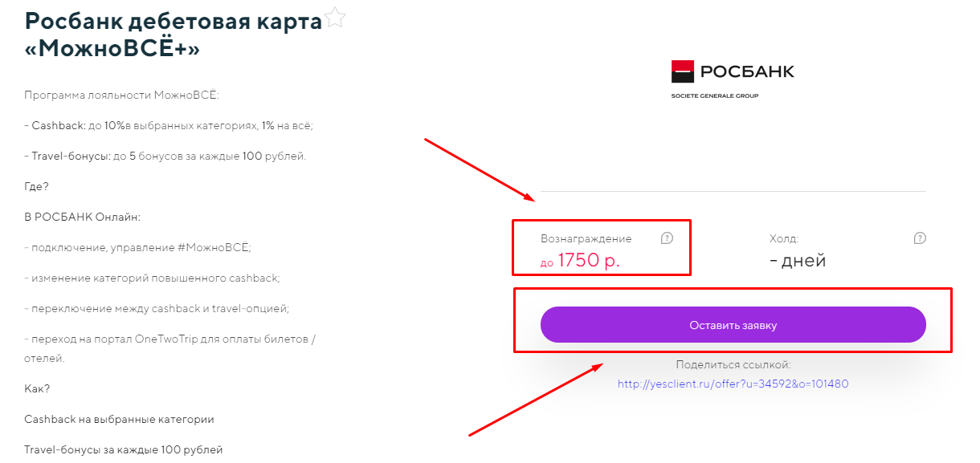Click the red-black Rosbank logo square

coord(682,71)
